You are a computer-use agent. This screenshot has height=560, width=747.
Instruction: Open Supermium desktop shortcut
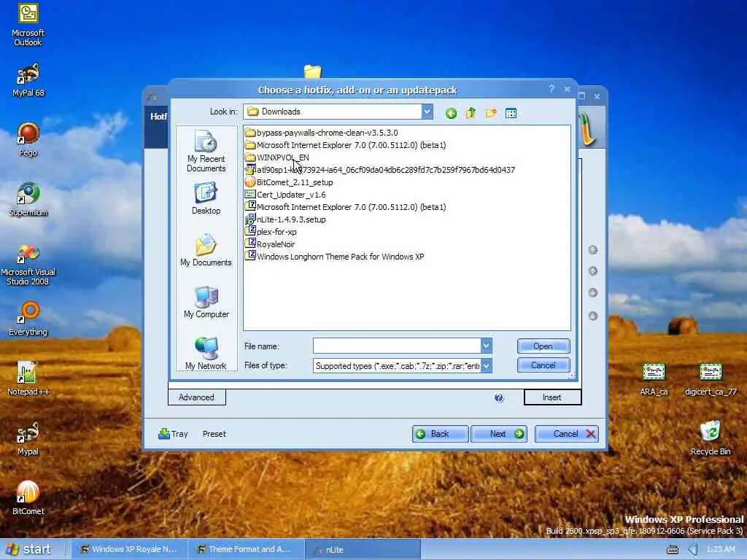(28, 200)
